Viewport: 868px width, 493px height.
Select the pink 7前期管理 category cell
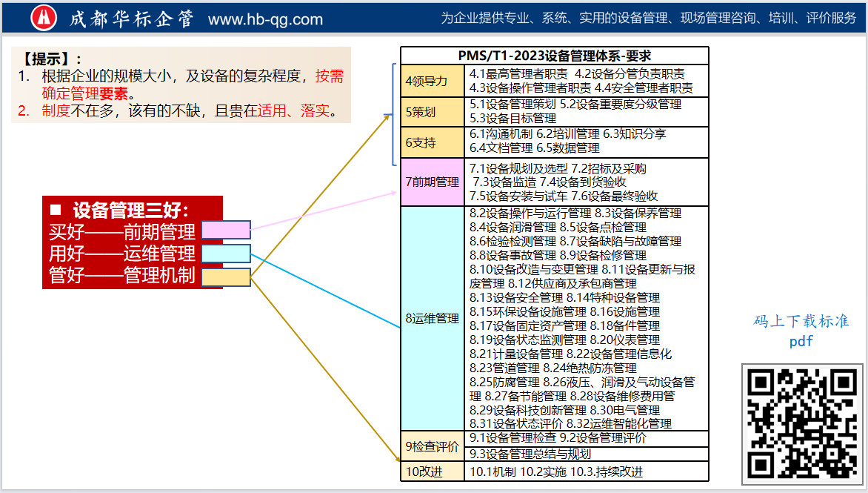click(433, 182)
